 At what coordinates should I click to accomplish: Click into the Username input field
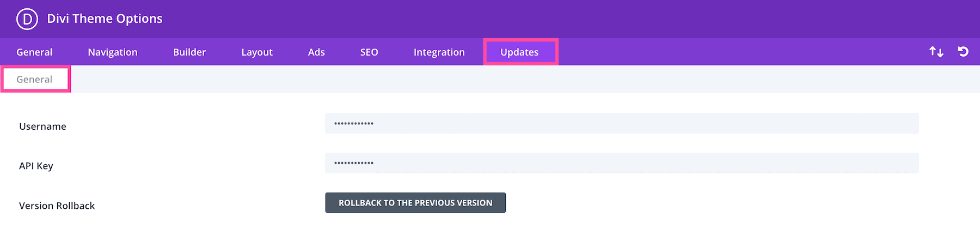[x=621, y=123]
